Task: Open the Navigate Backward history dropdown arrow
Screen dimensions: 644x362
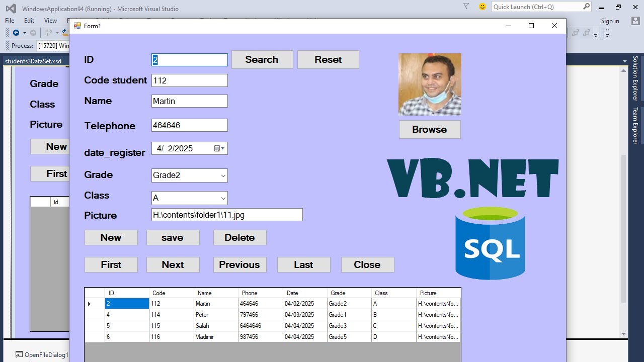Action: pos(24,33)
